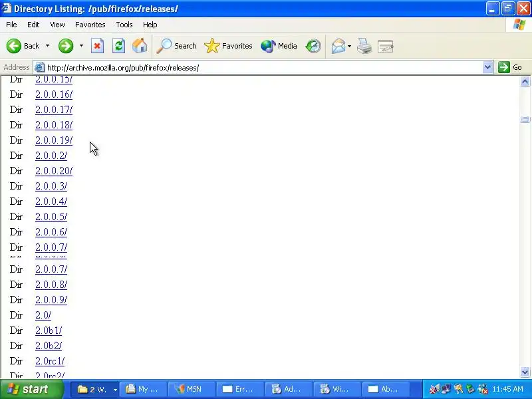Print the page with the printer icon
The height and width of the screenshot is (399, 532).
(364, 46)
